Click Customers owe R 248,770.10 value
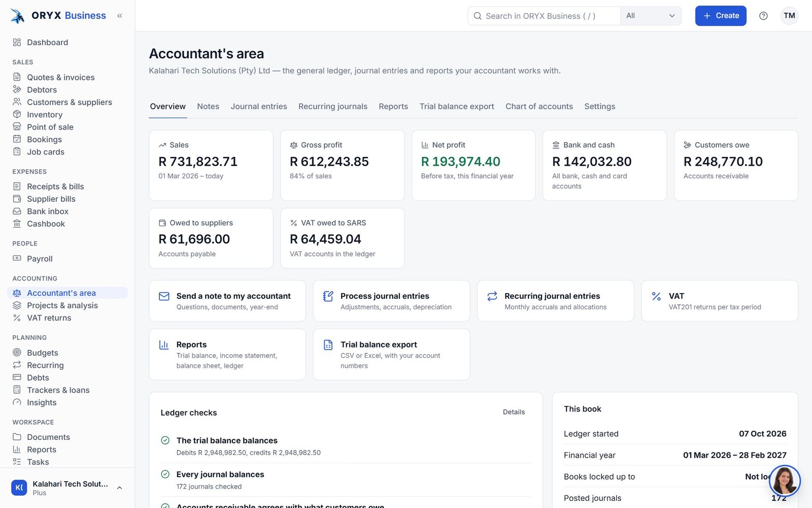 tap(723, 162)
